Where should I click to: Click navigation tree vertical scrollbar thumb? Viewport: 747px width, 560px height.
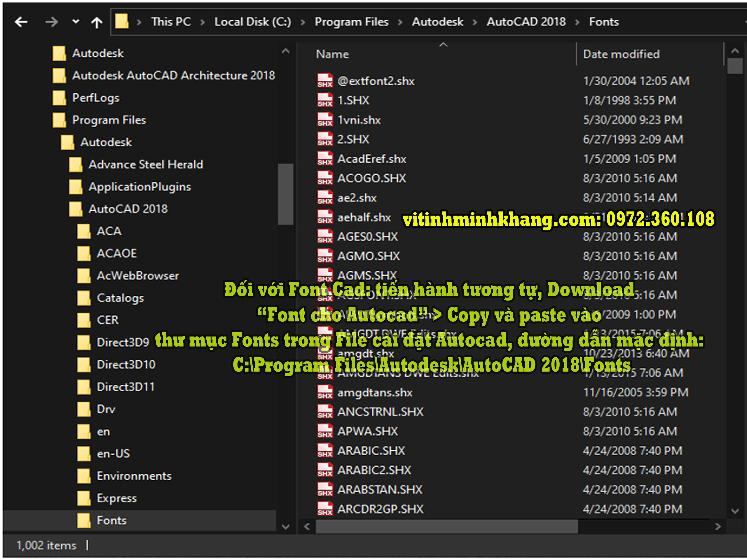click(x=286, y=194)
